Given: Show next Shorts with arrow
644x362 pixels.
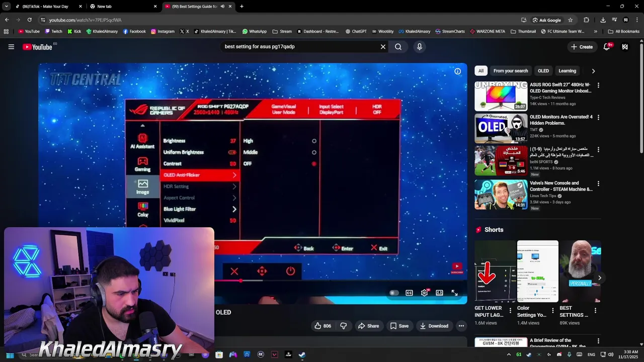Looking at the screenshot, I should point(599,278).
